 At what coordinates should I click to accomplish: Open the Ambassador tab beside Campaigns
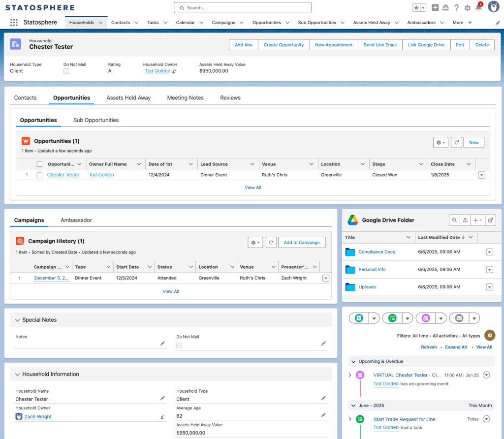point(76,220)
